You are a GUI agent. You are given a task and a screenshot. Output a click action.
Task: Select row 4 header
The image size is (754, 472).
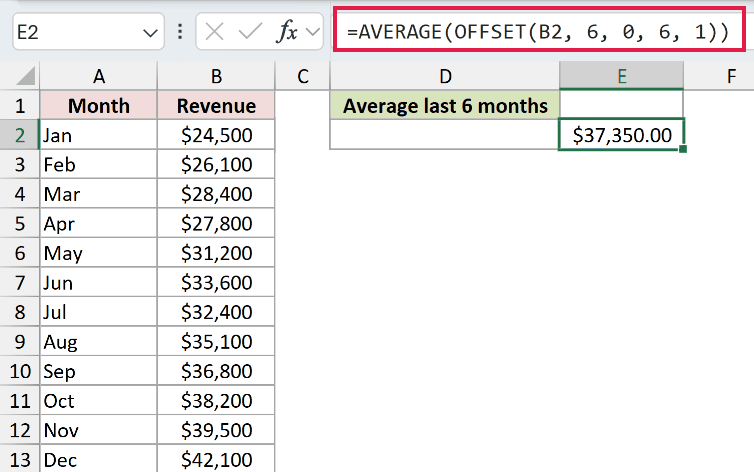pyautogui.click(x=20, y=194)
